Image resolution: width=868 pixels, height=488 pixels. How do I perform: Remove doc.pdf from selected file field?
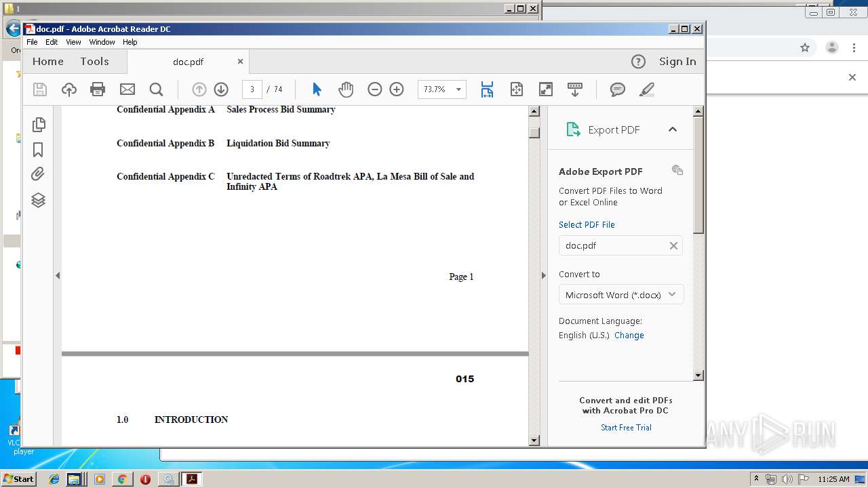click(x=673, y=245)
